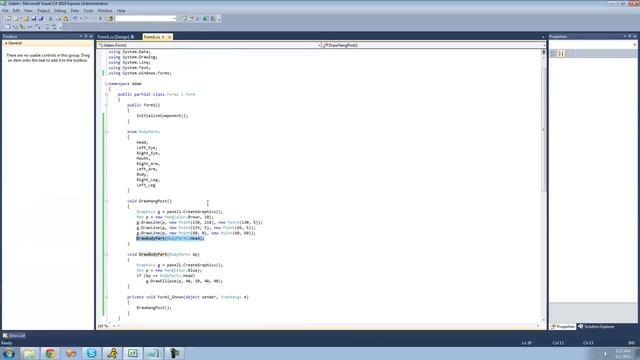Switch to the Solution Explorer tab
640x360 pixels.
click(596, 327)
